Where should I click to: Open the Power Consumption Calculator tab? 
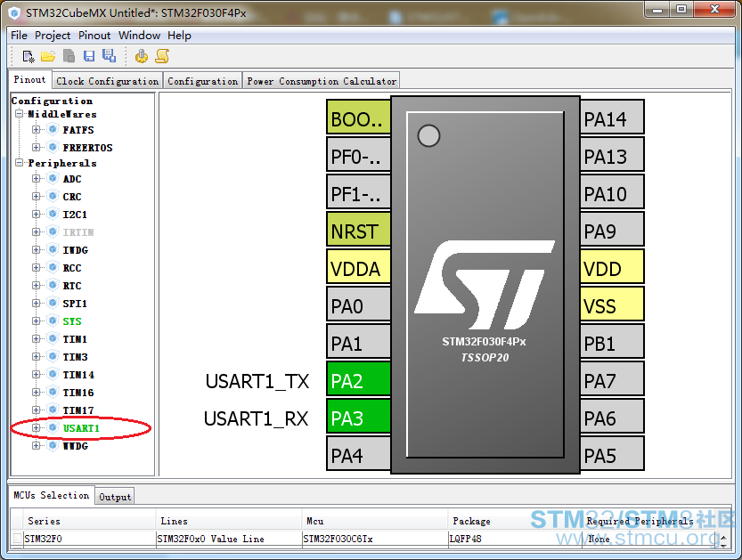click(x=322, y=81)
